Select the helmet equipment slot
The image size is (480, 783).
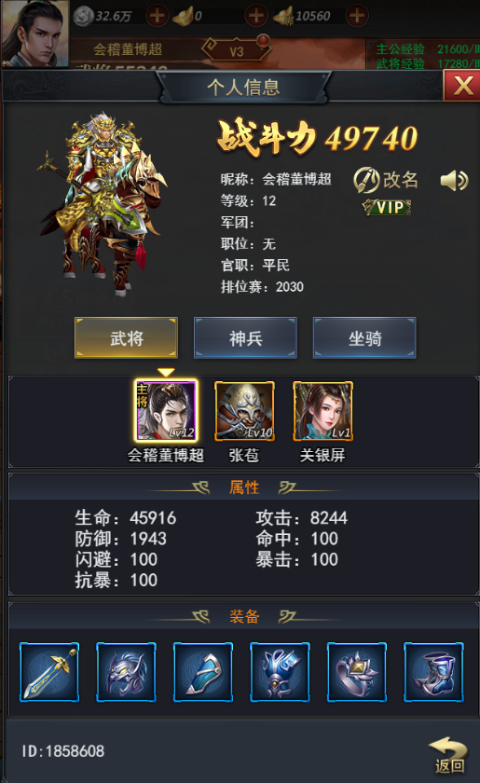coord(126,672)
